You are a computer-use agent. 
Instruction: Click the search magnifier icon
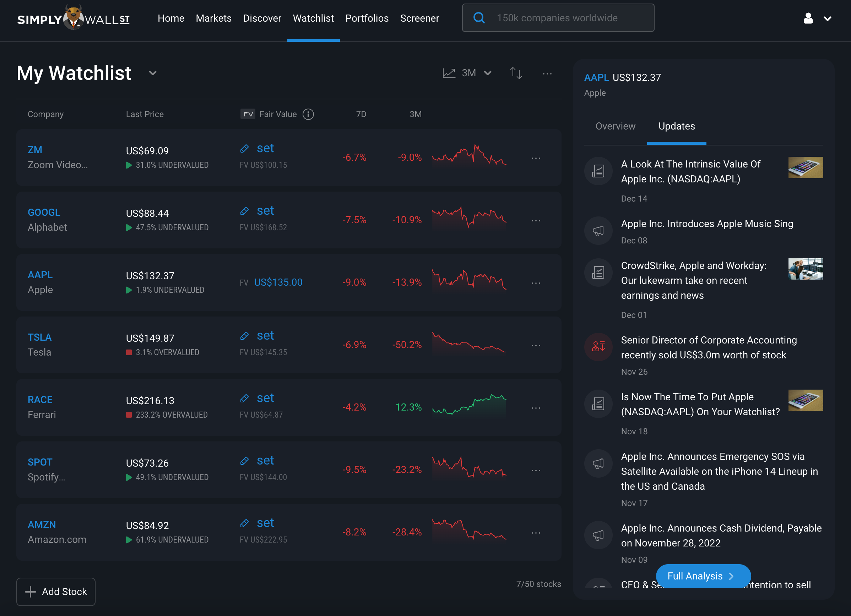tap(479, 18)
